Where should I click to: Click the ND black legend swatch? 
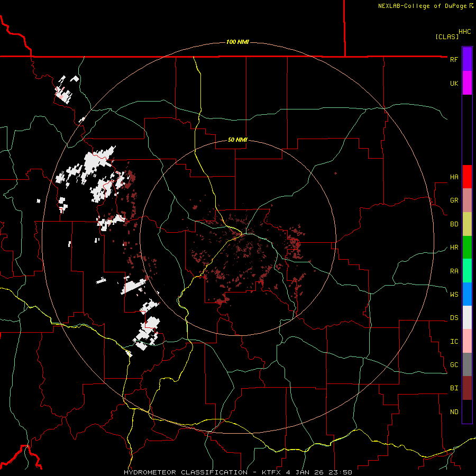point(467,411)
